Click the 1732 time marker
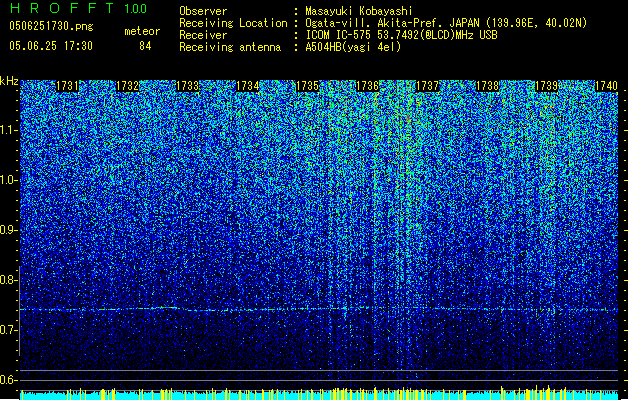Screen dimensions: 629x400 click(x=127, y=86)
